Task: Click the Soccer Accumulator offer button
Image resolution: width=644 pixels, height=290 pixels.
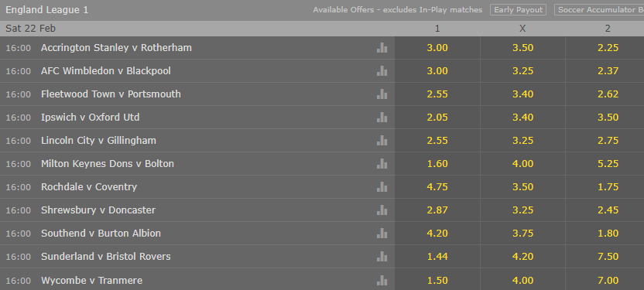Action: click(599, 10)
